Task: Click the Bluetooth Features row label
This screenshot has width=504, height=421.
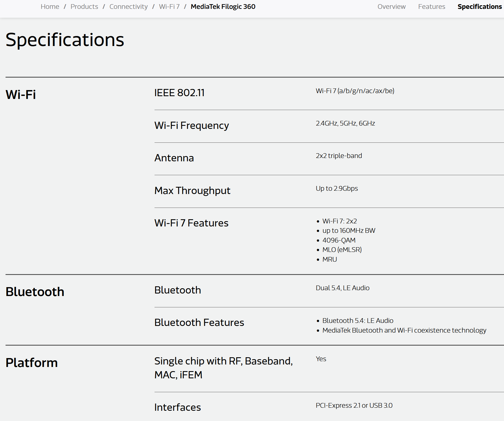Action: (x=199, y=323)
